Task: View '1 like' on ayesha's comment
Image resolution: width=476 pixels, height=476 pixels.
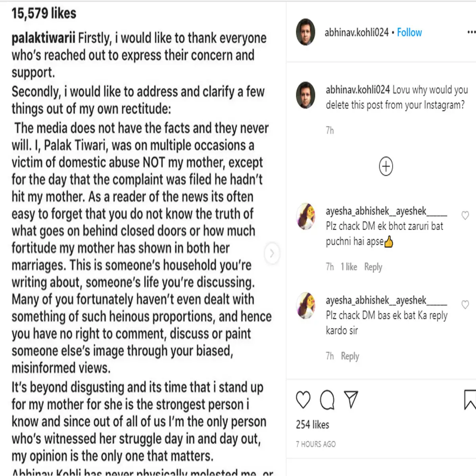Action: (349, 267)
